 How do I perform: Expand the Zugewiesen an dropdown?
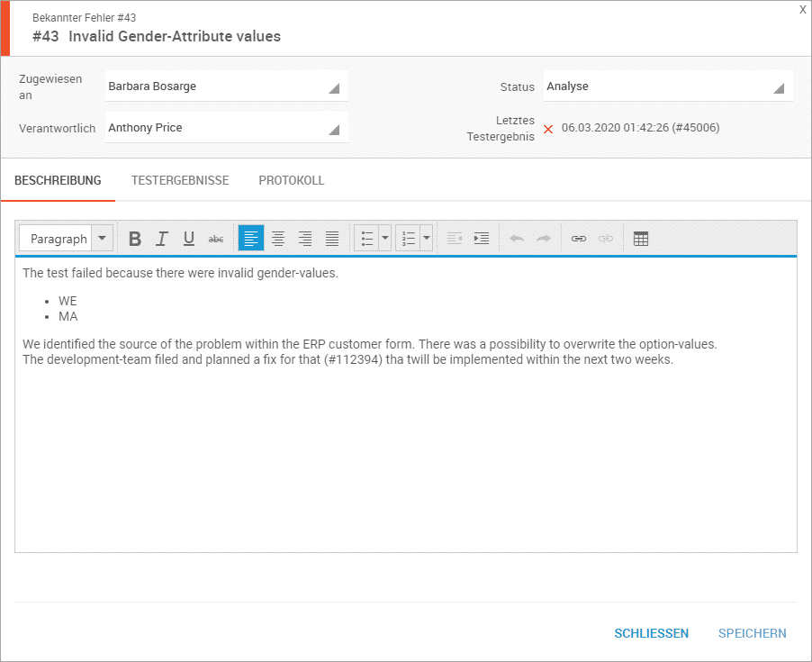(x=226, y=87)
